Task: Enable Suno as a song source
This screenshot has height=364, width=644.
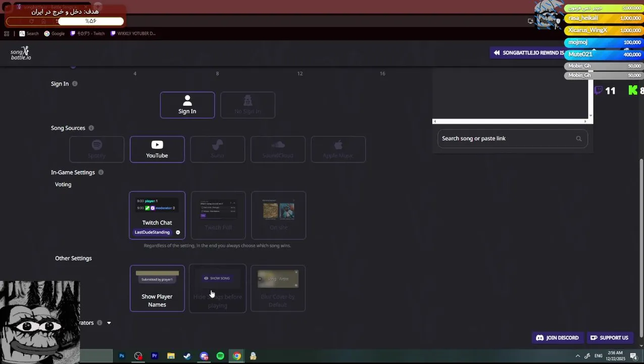Action: pyautogui.click(x=218, y=149)
